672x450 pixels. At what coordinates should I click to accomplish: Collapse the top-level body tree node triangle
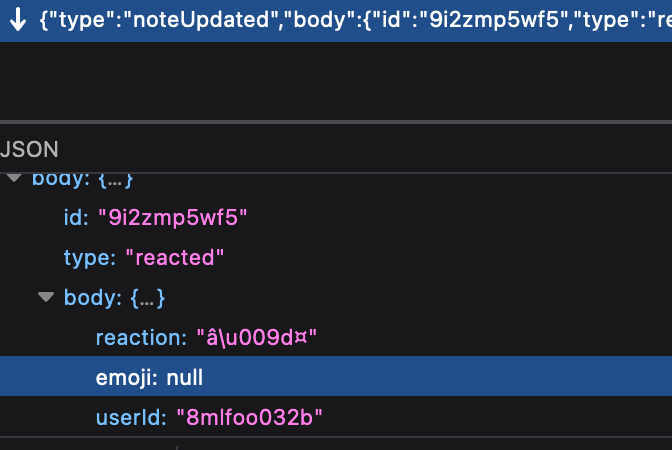point(14,179)
